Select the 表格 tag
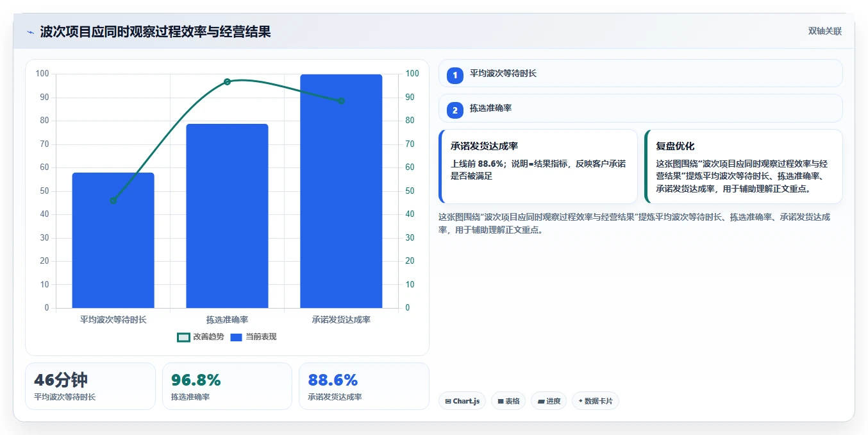The height and width of the screenshot is (435, 868). pos(509,401)
